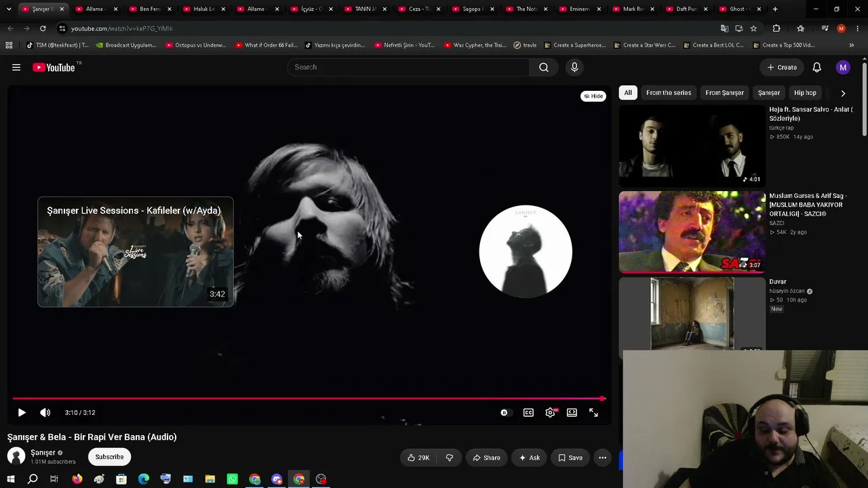
Task: Seek on the red video progress bar
Action: 308,399
